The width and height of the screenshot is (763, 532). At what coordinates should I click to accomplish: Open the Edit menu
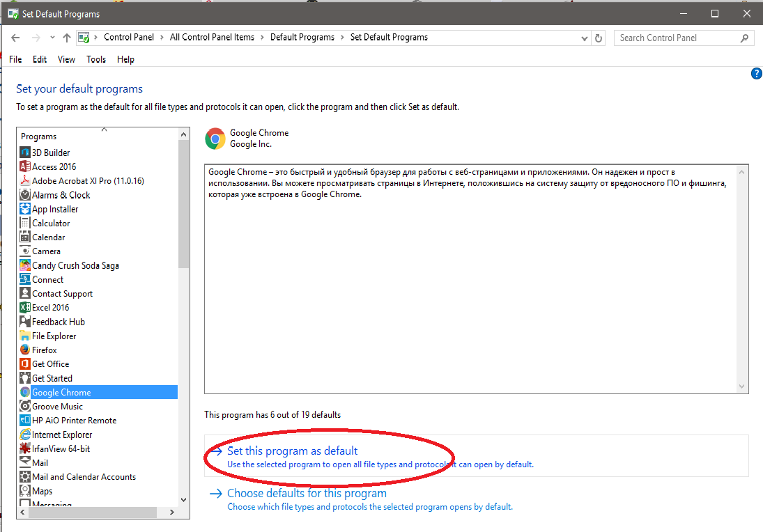(40, 59)
